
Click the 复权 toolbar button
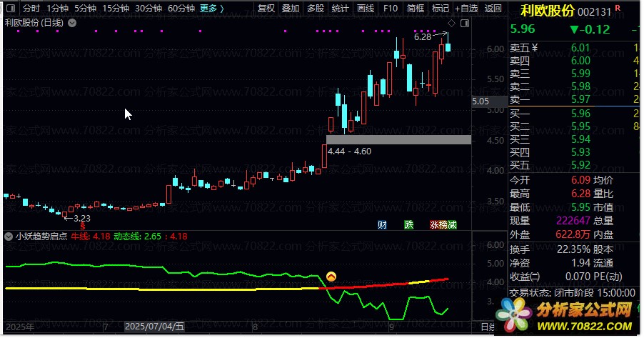pyautogui.click(x=266, y=9)
